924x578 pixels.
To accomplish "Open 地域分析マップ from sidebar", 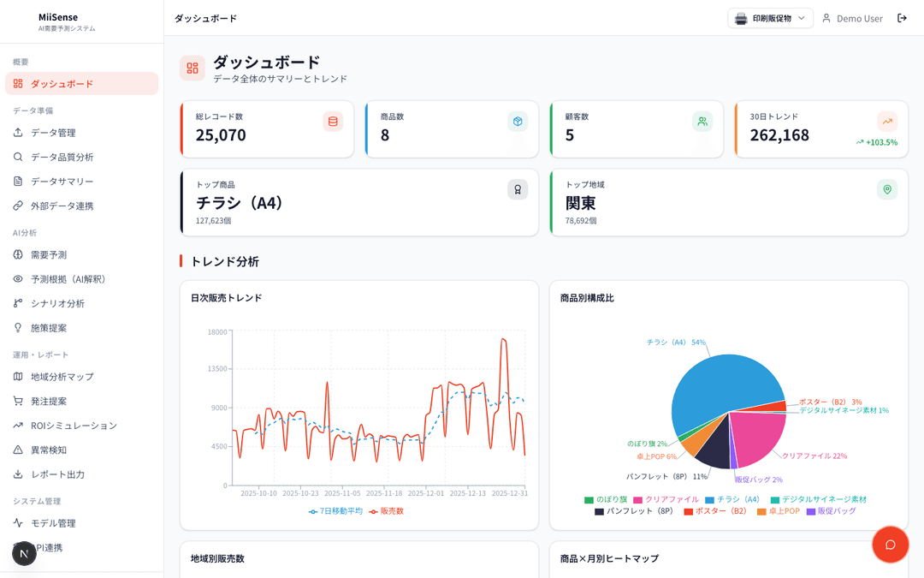I will click(x=82, y=376).
